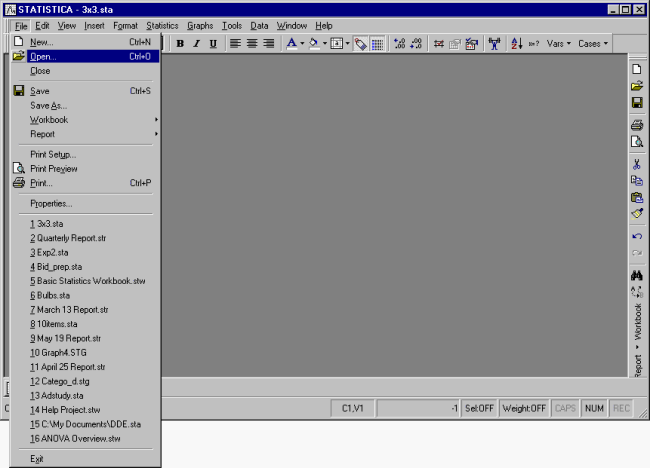Click the case weights weightlifter icon
Image resolution: width=650 pixels, height=468 pixels.
click(x=494, y=44)
